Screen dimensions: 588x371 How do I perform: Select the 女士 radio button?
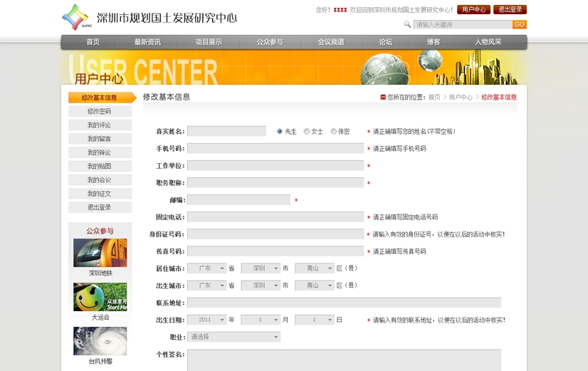tap(307, 132)
